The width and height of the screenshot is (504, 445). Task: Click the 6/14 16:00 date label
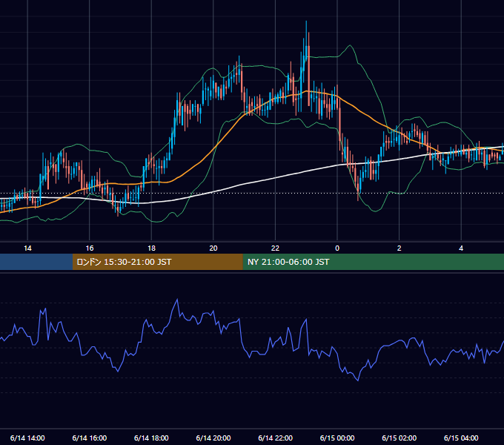(x=90, y=438)
